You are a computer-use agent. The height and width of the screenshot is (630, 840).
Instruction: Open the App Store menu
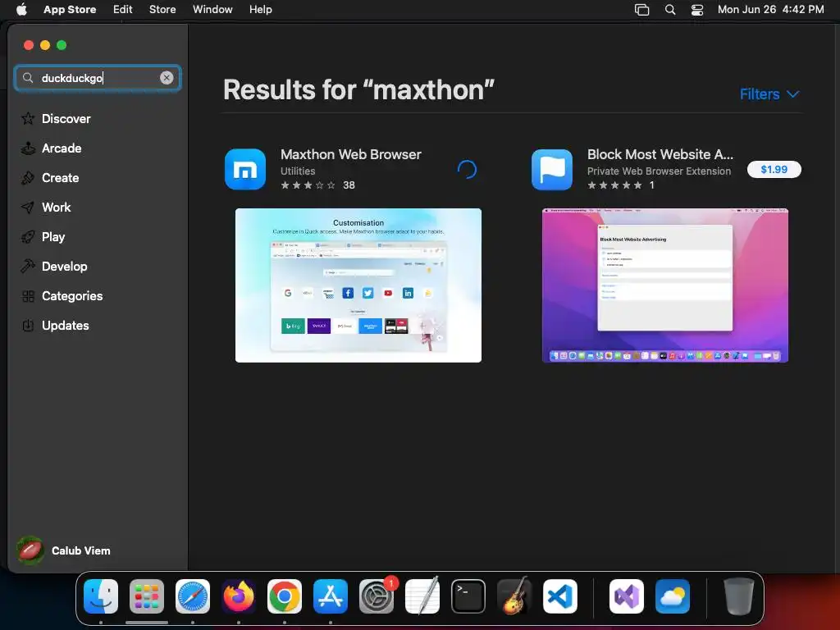70,9
